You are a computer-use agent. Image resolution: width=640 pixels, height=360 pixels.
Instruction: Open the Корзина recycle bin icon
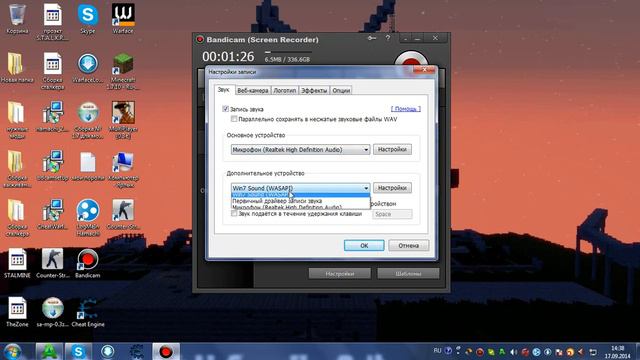17,18
